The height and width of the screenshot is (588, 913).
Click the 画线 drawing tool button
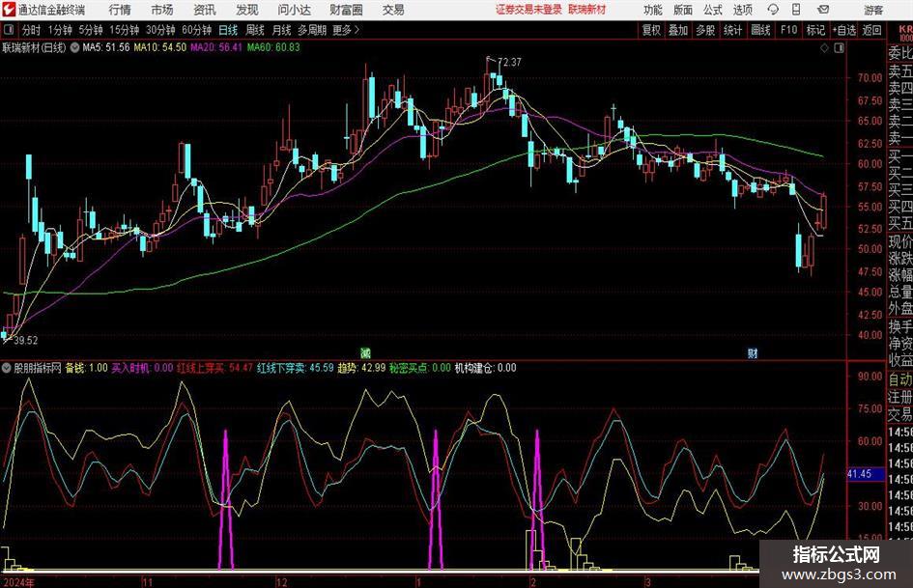click(760, 30)
